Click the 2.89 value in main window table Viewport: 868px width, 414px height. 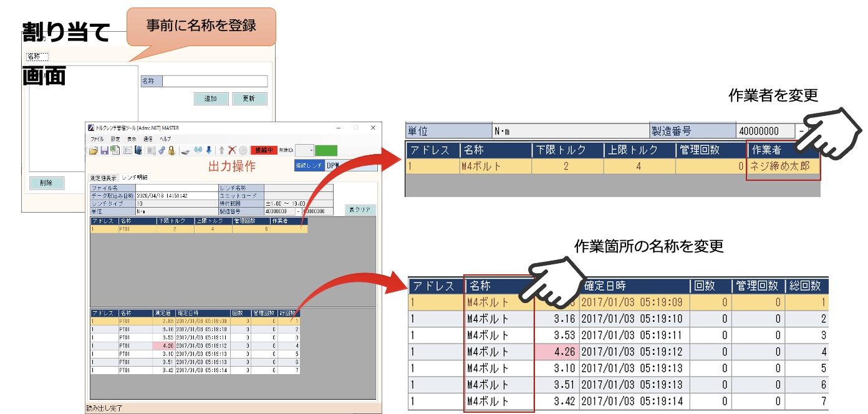163,322
